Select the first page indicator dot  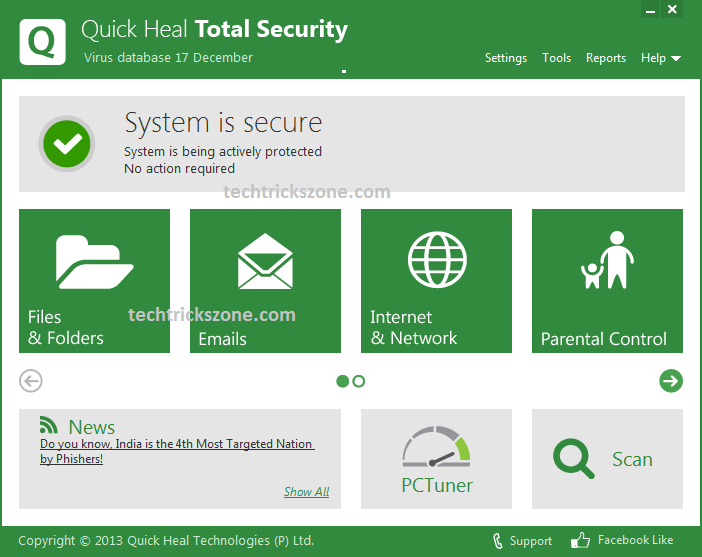pos(343,381)
